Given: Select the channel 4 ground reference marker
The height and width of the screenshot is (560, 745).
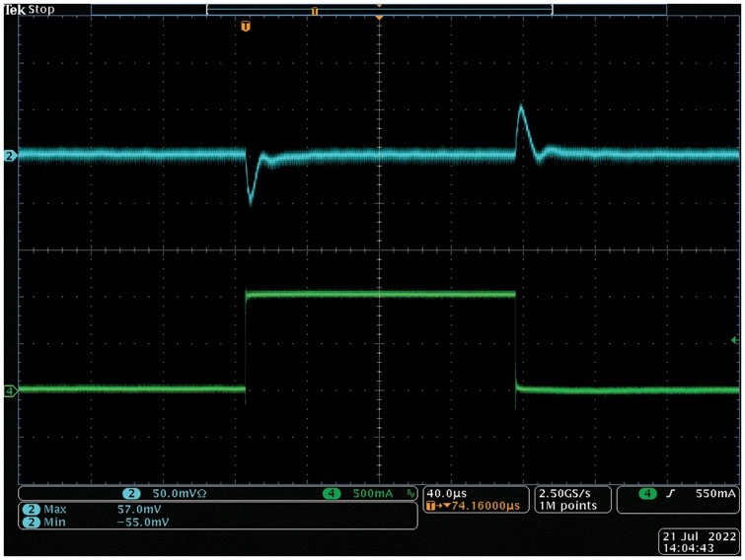Looking at the screenshot, I should tap(10, 391).
